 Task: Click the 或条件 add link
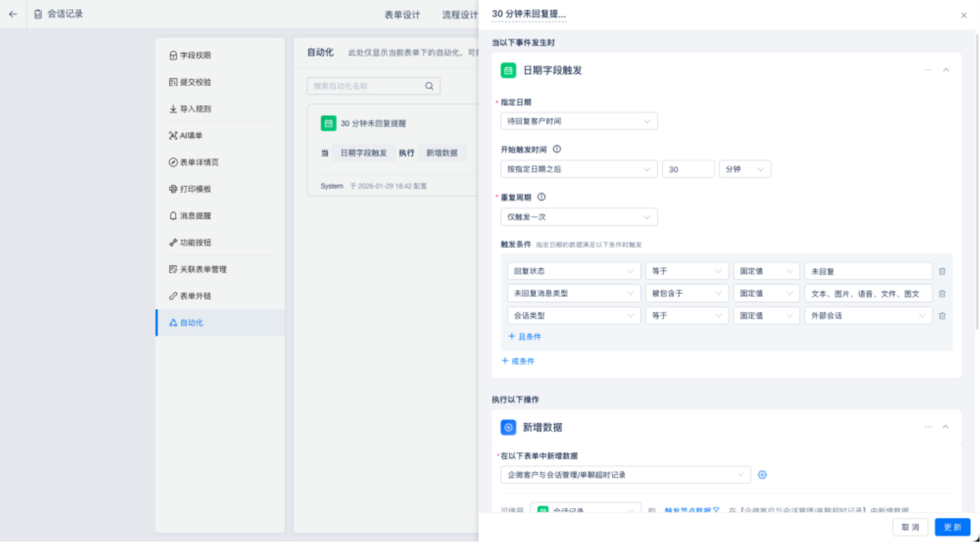pyautogui.click(x=518, y=361)
